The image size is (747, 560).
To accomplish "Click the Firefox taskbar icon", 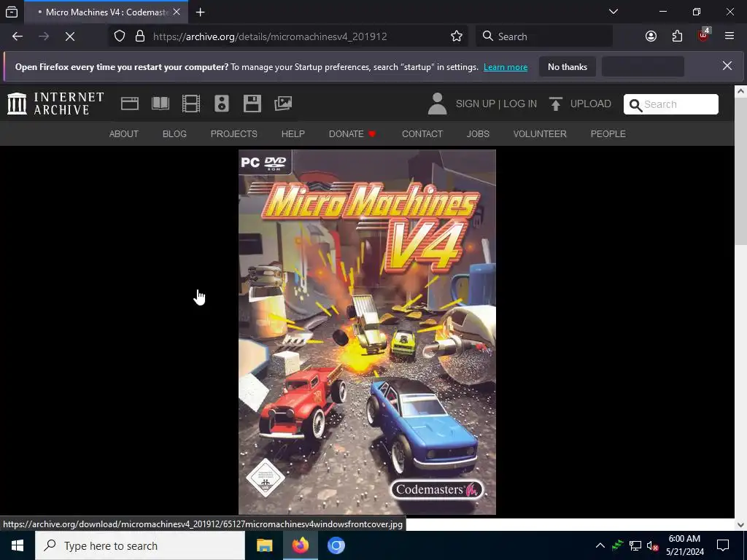I will click(300, 545).
